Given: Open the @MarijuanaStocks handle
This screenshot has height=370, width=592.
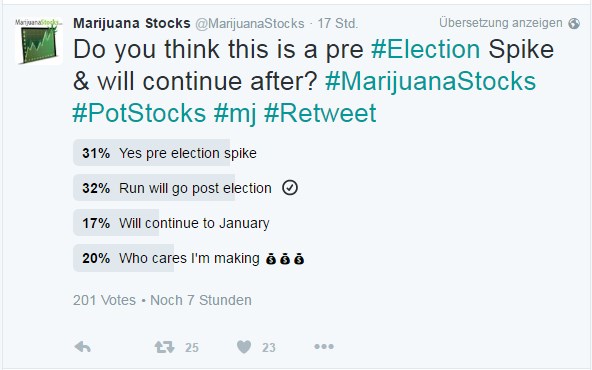Looking at the screenshot, I should coord(250,23).
